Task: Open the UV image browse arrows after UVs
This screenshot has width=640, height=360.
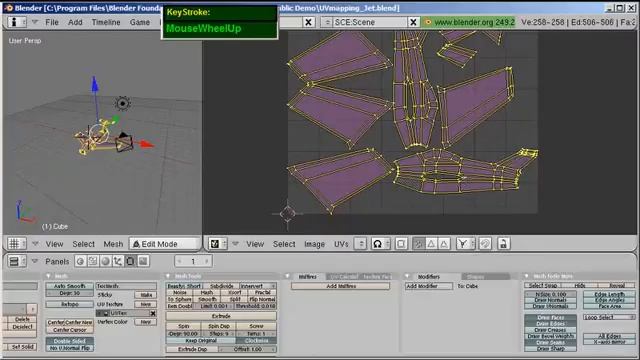Action: tap(360, 244)
